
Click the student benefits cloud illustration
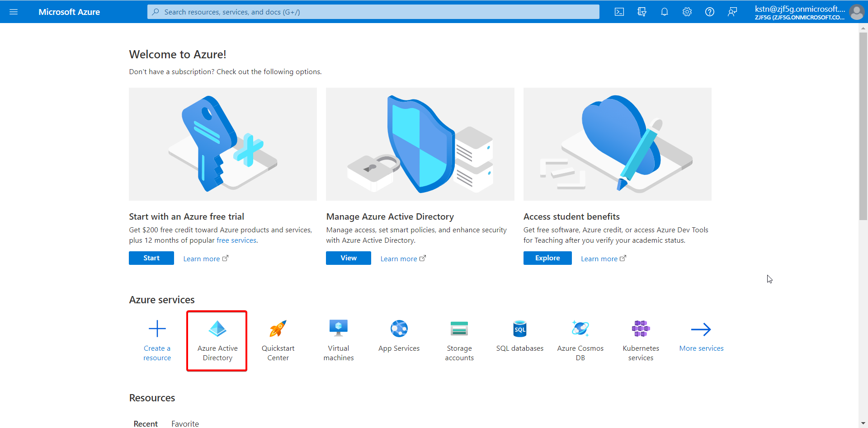pos(618,144)
